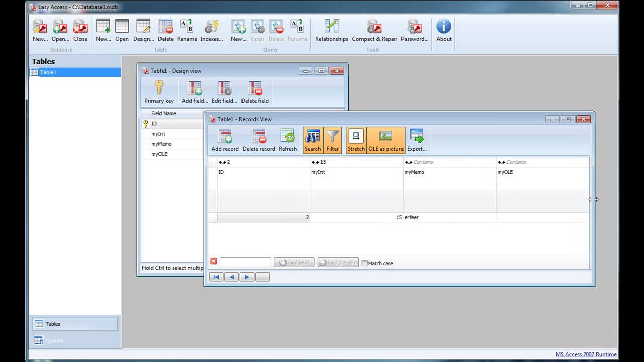
Task: Refresh the records list
Action: click(x=288, y=140)
